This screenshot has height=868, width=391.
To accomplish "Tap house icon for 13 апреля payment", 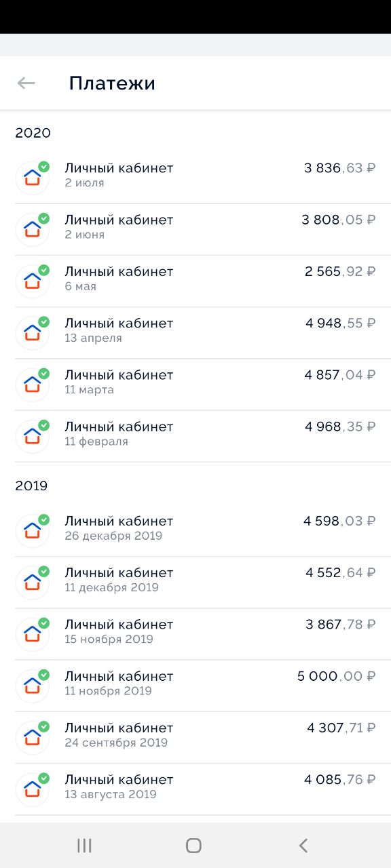I will [x=33, y=332].
